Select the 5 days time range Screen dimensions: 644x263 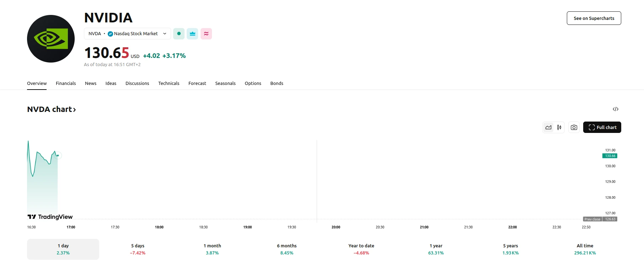pyautogui.click(x=138, y=249)
